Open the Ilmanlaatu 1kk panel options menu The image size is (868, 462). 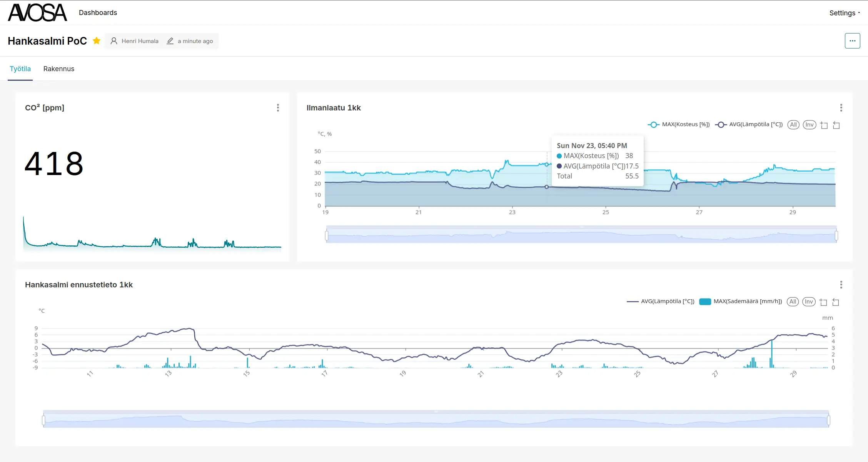tap(841, 108)
